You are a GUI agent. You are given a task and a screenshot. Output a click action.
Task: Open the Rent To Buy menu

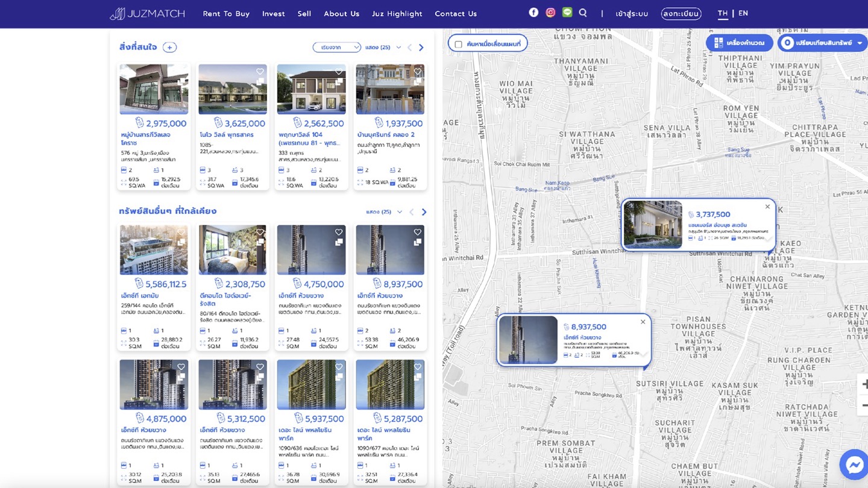coord(226,14)
